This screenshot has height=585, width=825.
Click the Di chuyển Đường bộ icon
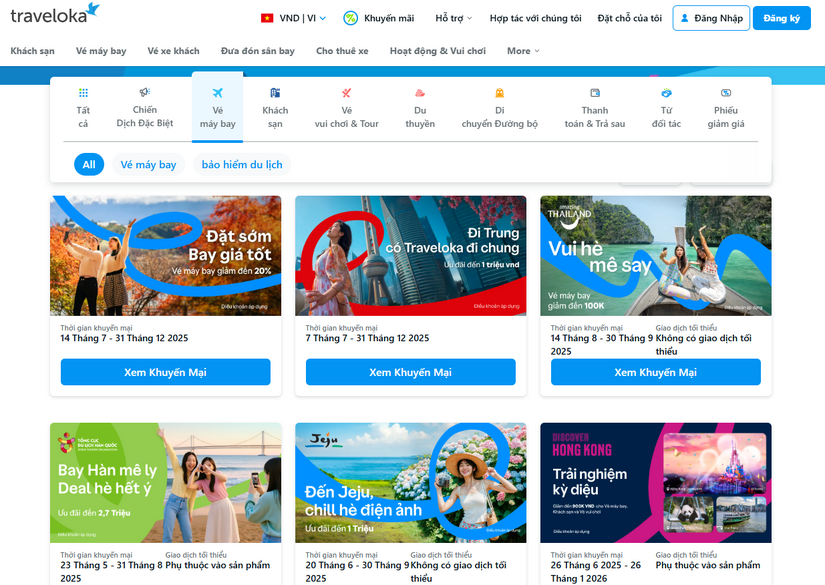click(x=499, y=93)
